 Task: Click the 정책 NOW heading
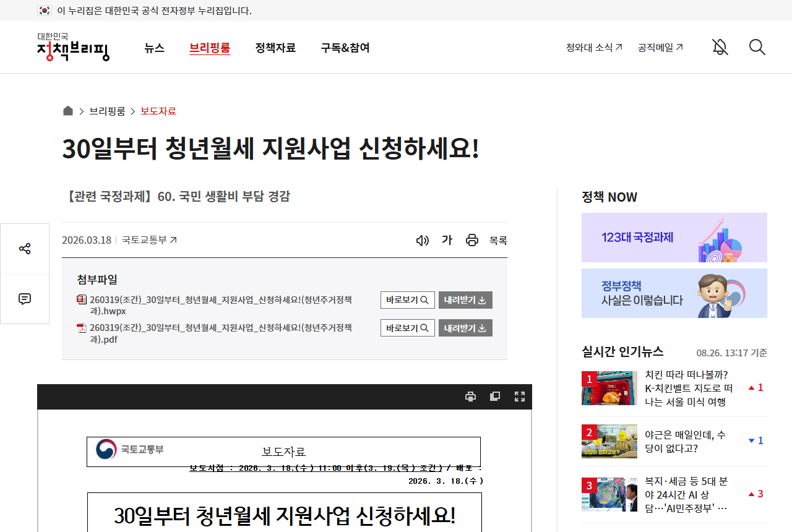pos(609,197)
